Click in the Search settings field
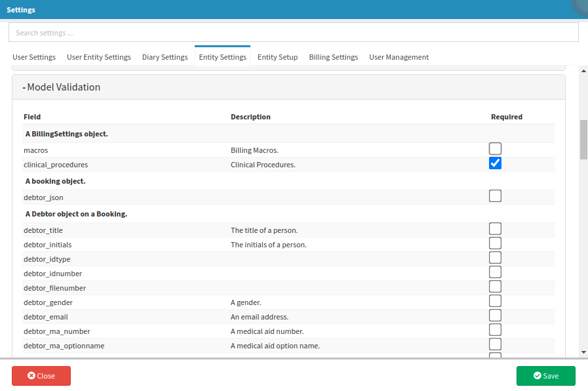 coord(293,32)
